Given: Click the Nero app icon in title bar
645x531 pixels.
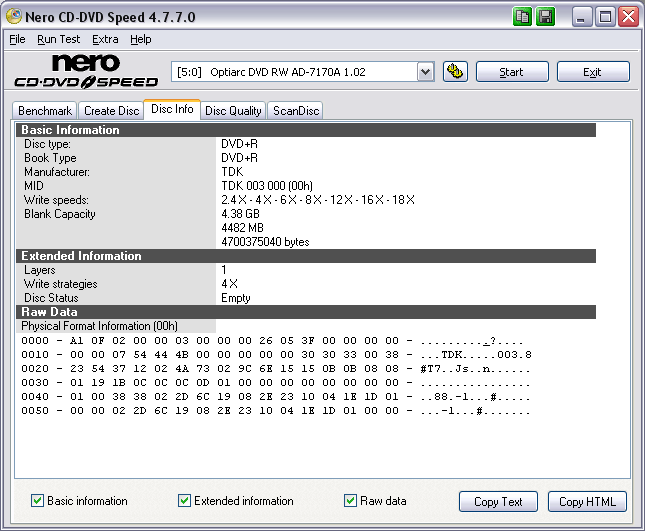Looking at the screenshot, I should click(14, 16).
